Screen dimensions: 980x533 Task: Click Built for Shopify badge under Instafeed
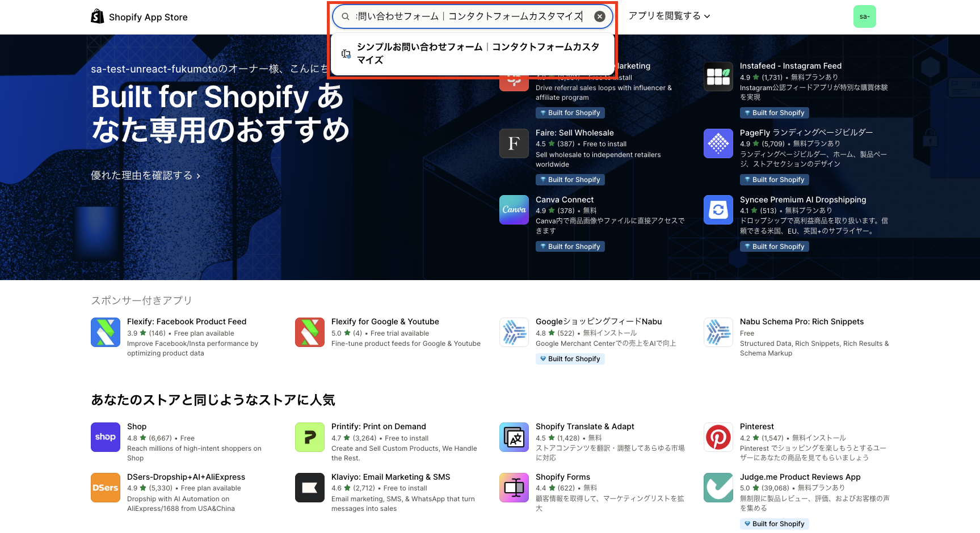(775, 113)
